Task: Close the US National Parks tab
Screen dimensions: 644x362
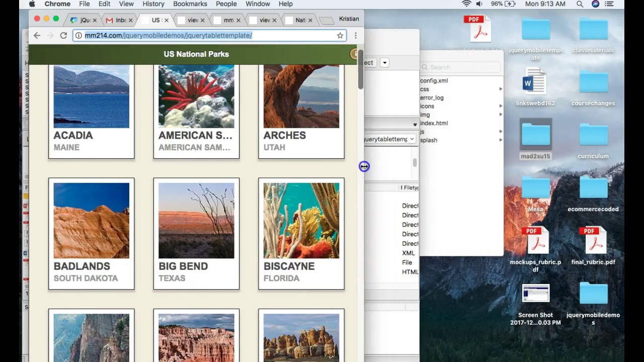Action: [166, 20]
